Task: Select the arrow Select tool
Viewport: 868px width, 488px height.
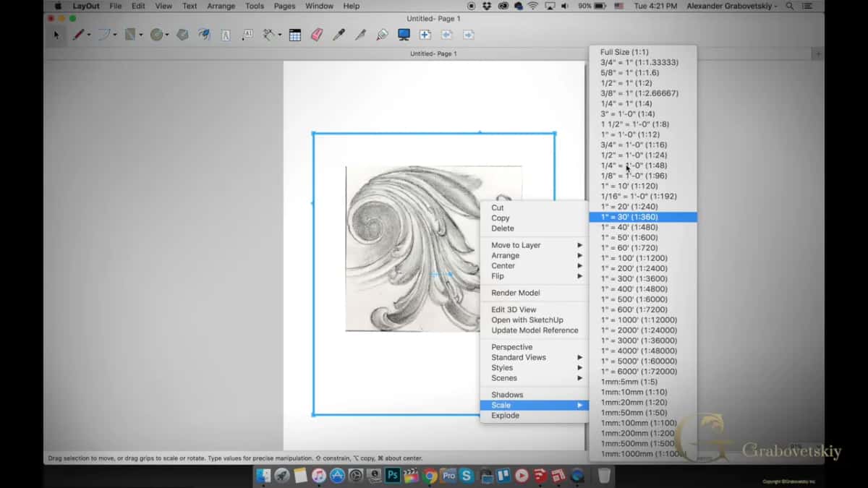Action: 56,35
